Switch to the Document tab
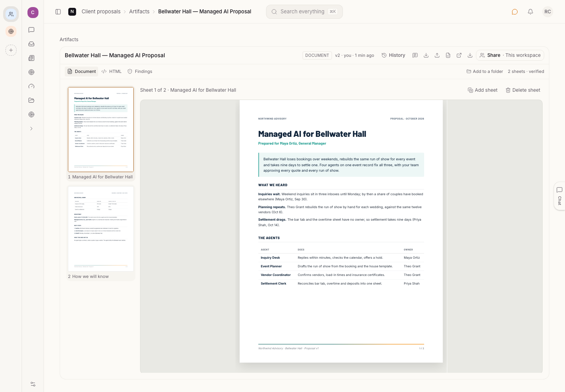Image resolution: width=565 pixels, height=392 pixels. pos(82,71)
